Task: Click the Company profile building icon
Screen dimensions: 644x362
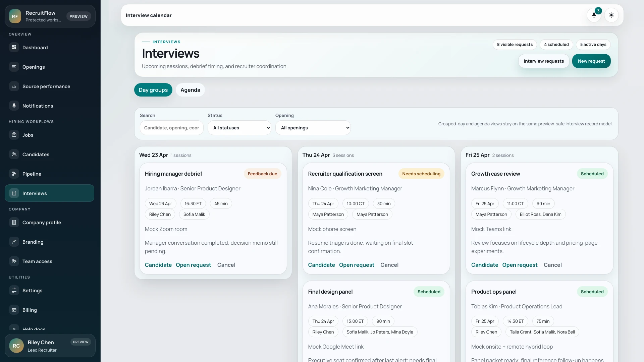Action: [14, 223]
